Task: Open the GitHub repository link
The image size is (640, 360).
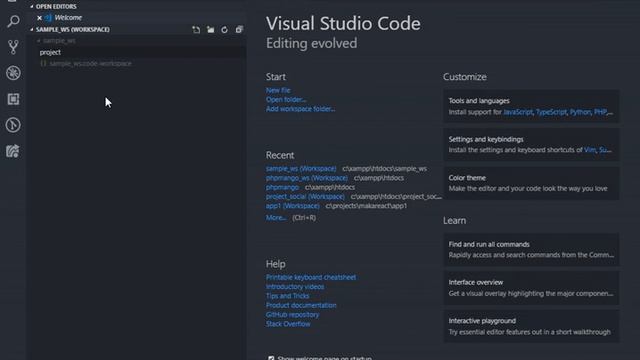Action: click(293, 315)
